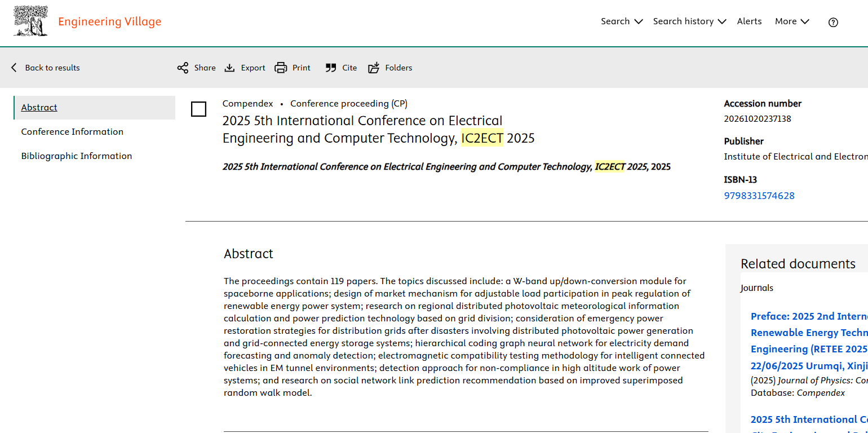Click the Print printer icon
868x433 pixels.
pos(281,68)
